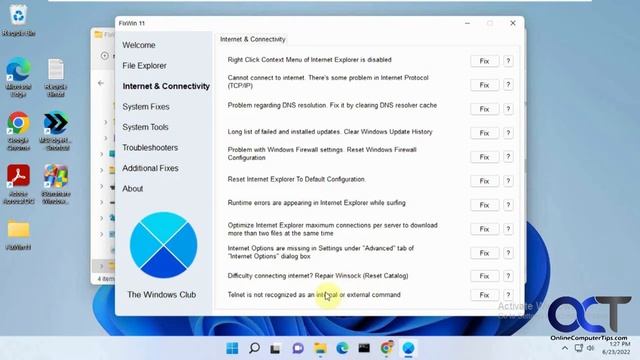Fix Reset Windows Firewall Configuration
The width and height of the screenshot is (640, 360).
point(484,157)
